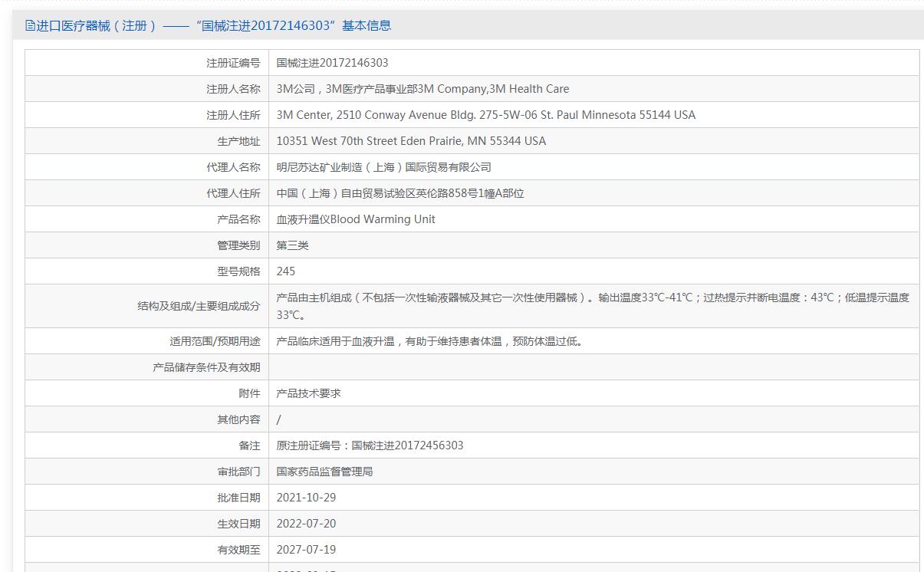
Task: Select the 适用范围/预期用途 label
Action: coord(215,341)
